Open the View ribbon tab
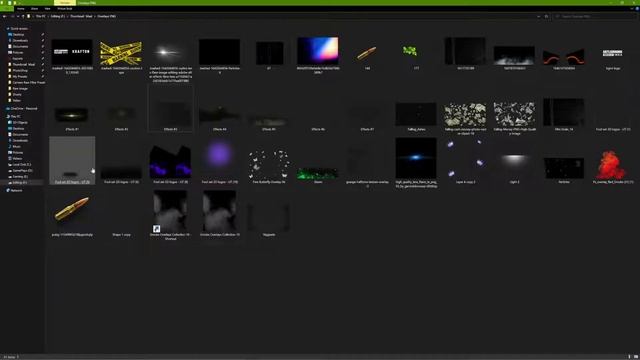Viewport: 640px width, 360px height. coord(47,9)
